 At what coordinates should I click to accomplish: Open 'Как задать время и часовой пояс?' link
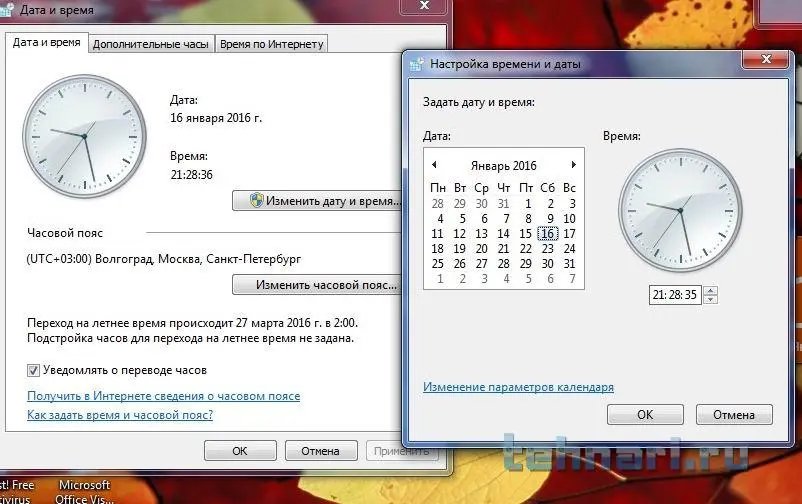(x=120, y=415)
